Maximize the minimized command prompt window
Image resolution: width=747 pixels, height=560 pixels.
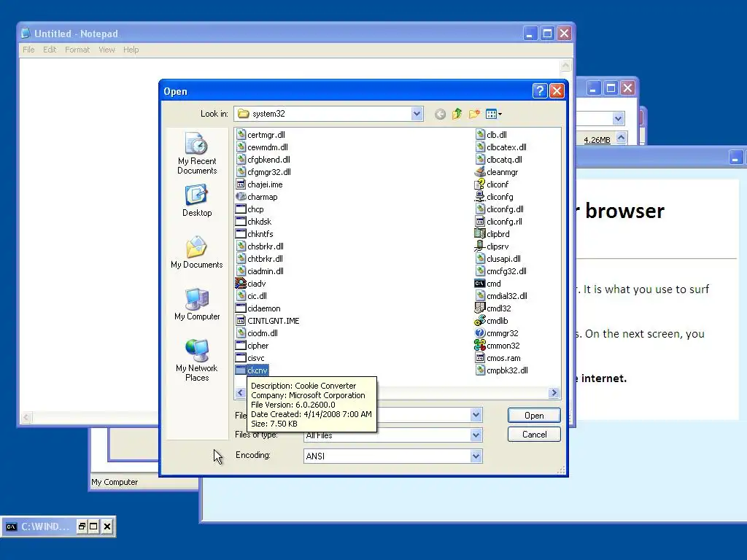click(94, 526)
